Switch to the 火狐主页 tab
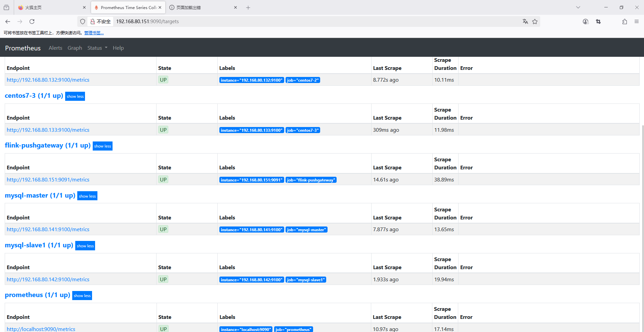The image size is (644, 332). tap(52, 7)
